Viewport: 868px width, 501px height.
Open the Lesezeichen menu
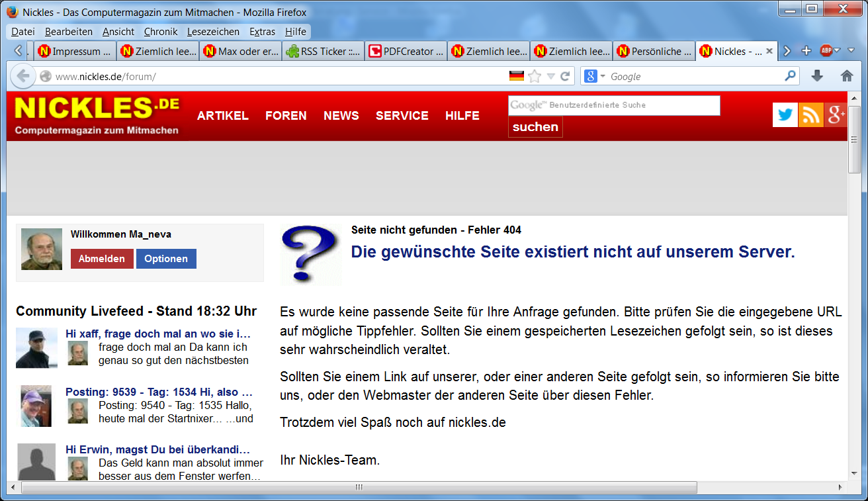click(213, 32)
